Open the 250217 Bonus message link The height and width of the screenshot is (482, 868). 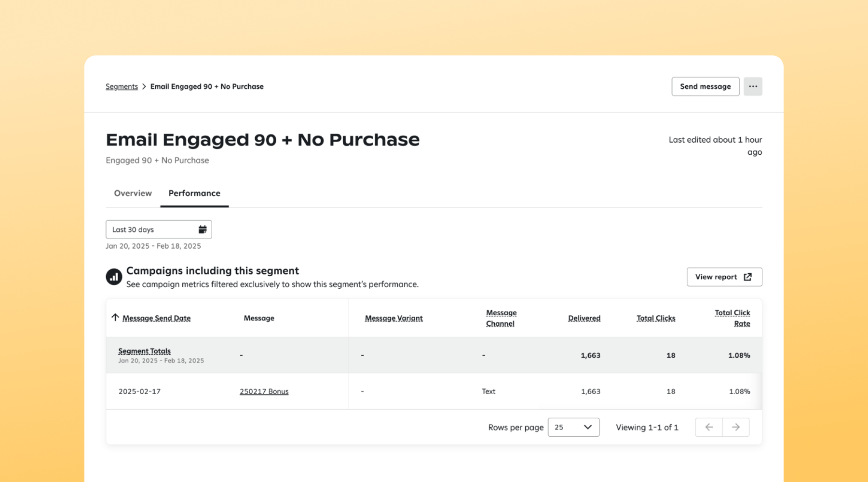(x=264, y=391)
